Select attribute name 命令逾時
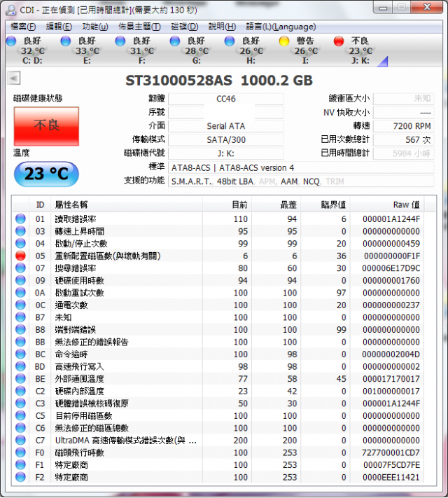This screenshot has height=498, width=448. [71, 354]
